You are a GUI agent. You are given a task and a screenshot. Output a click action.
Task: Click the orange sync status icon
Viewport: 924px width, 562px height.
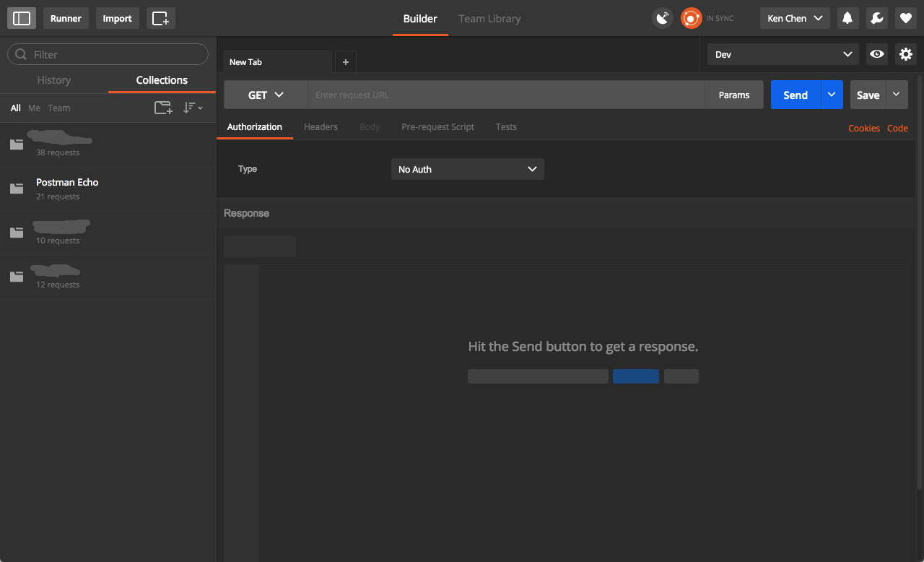(692, 18)
